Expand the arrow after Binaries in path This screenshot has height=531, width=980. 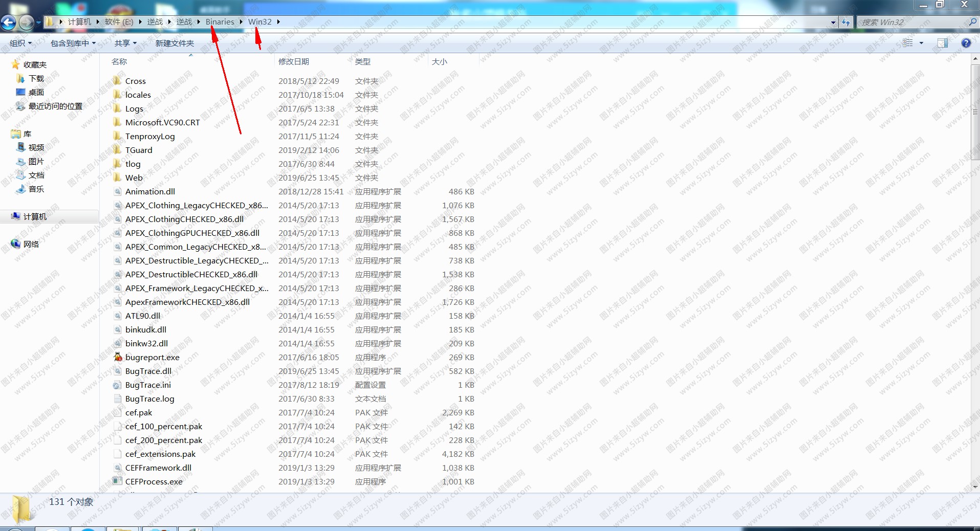click(241, 22)
